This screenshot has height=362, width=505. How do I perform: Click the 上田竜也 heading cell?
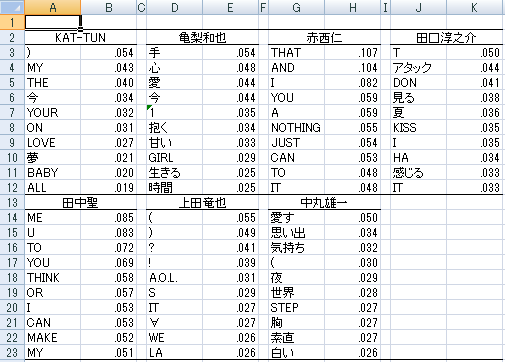pyautogui.click(x=202, y=202)
